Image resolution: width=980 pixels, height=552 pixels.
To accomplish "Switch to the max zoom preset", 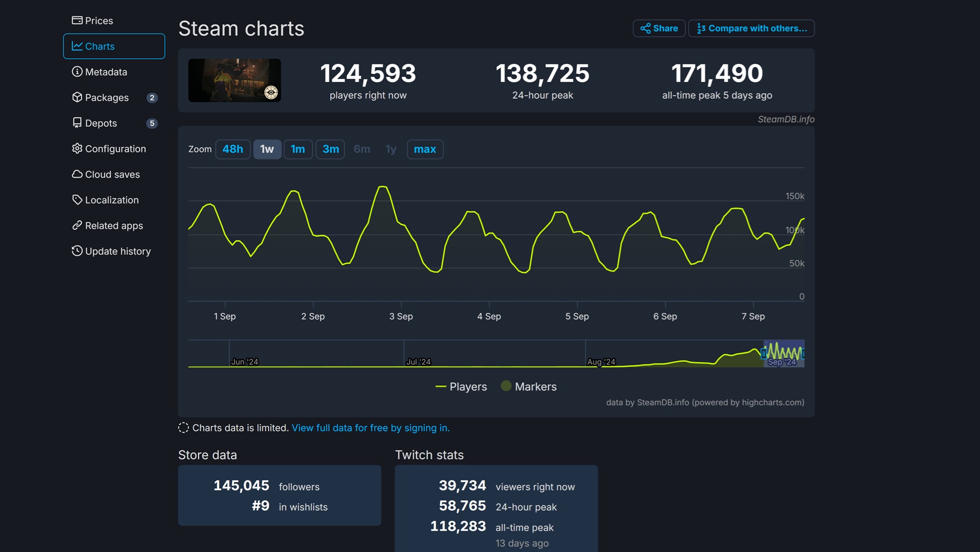I will pyautogui.click(x=425, y=149).
